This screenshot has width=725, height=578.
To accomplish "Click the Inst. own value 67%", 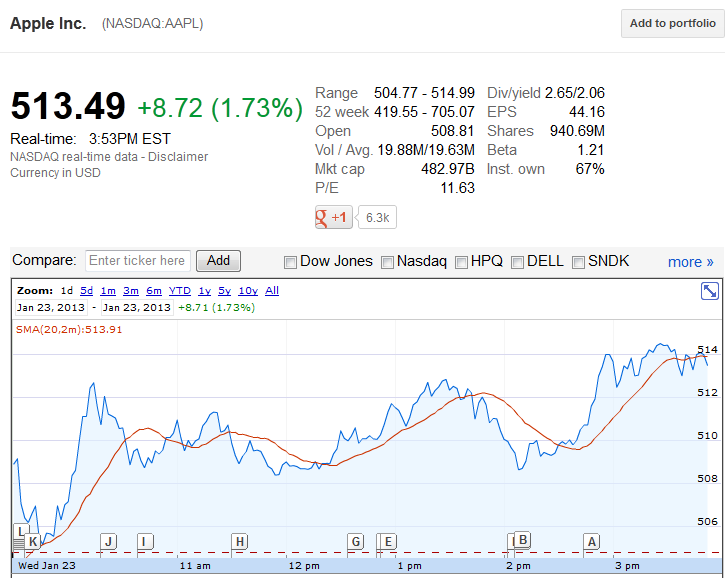I will (590, 169).
